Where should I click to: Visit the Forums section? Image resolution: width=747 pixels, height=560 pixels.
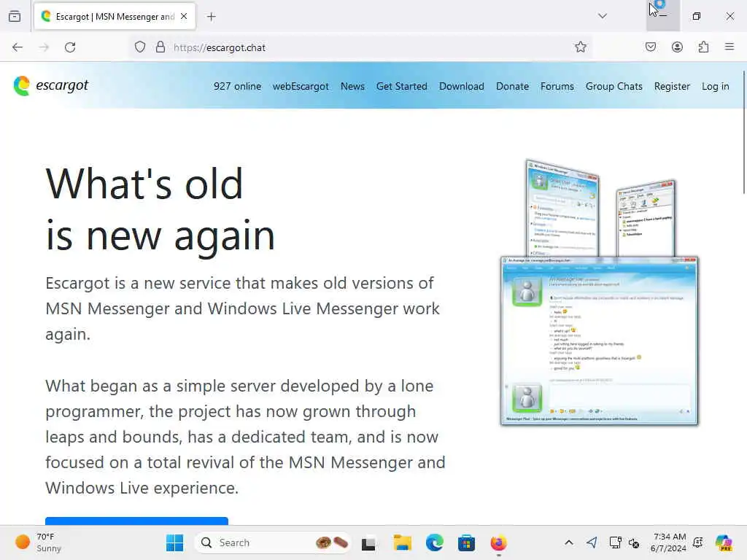(557, 86)
